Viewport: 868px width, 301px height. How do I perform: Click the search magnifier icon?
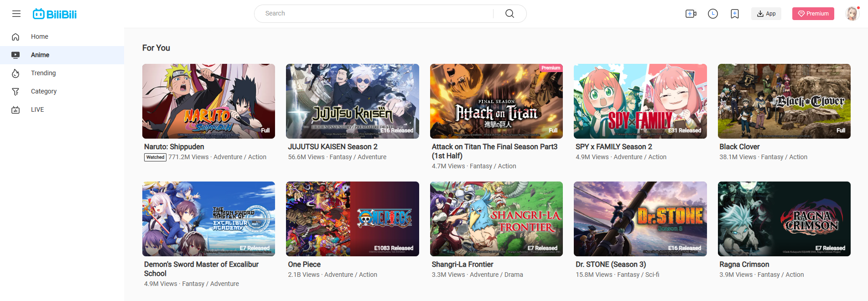point(509,14)
